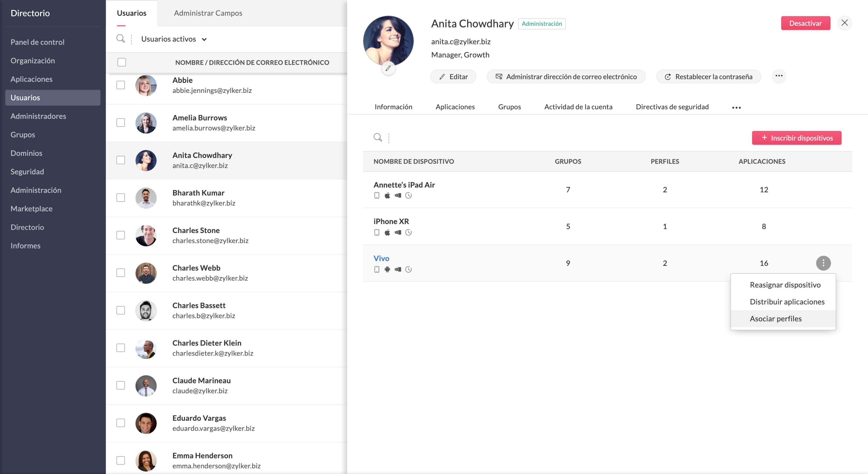Click the Apple icon under iPhone XR
The image size is (868, 474).
click(387, 232)
